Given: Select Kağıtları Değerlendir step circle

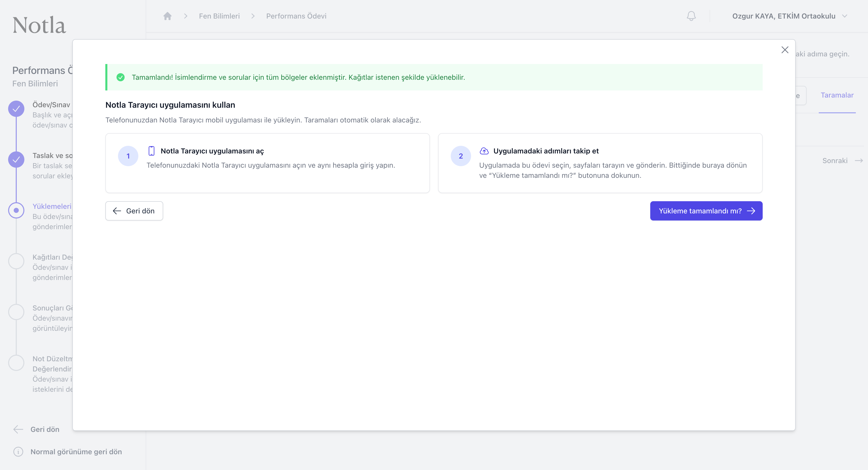Looking at the screenshot, I should (16, 261).
